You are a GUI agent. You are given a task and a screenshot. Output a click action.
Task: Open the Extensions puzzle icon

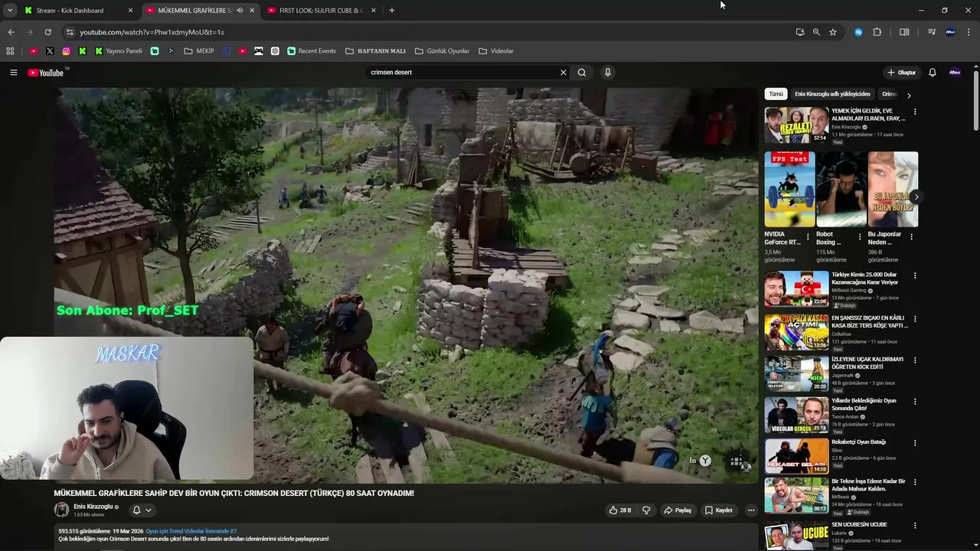[x=877, y=32]
